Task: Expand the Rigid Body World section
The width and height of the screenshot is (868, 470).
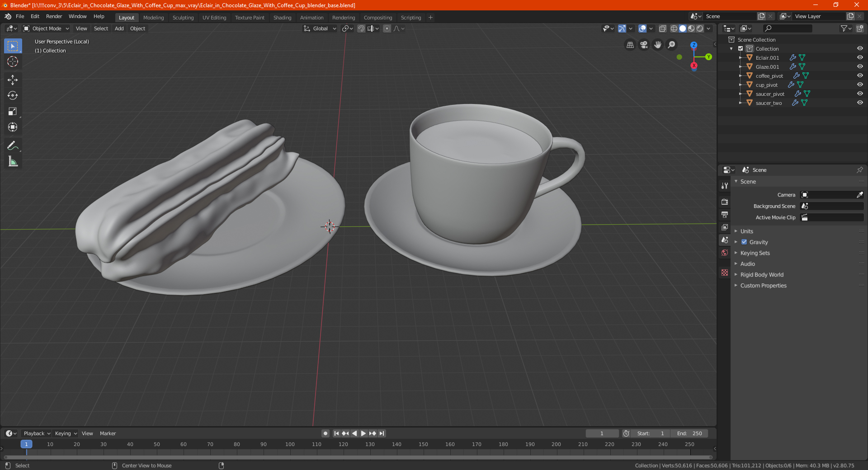Action: pos(762,275)
